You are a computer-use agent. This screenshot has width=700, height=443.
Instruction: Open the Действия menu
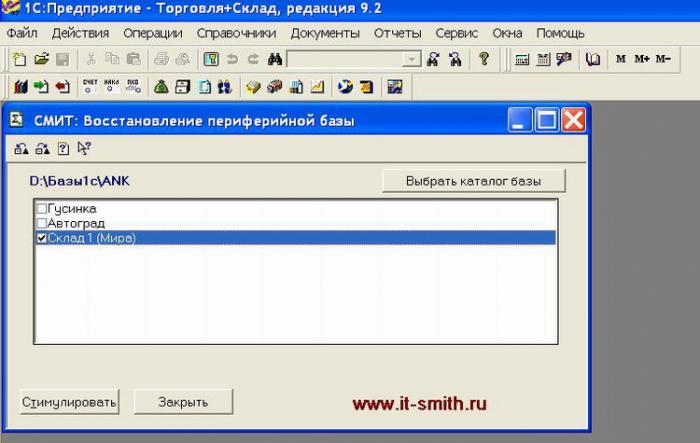(80, 33)
